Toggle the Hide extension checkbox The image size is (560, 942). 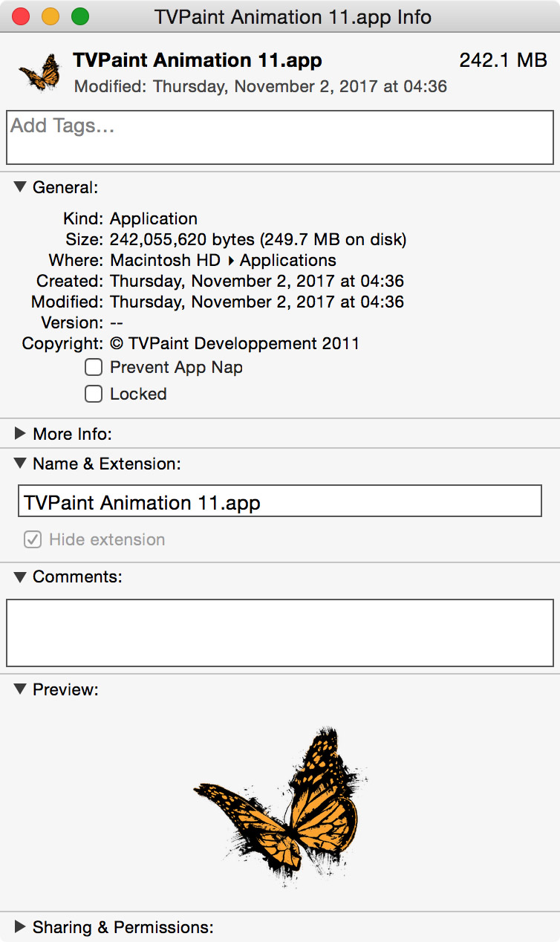33,540
